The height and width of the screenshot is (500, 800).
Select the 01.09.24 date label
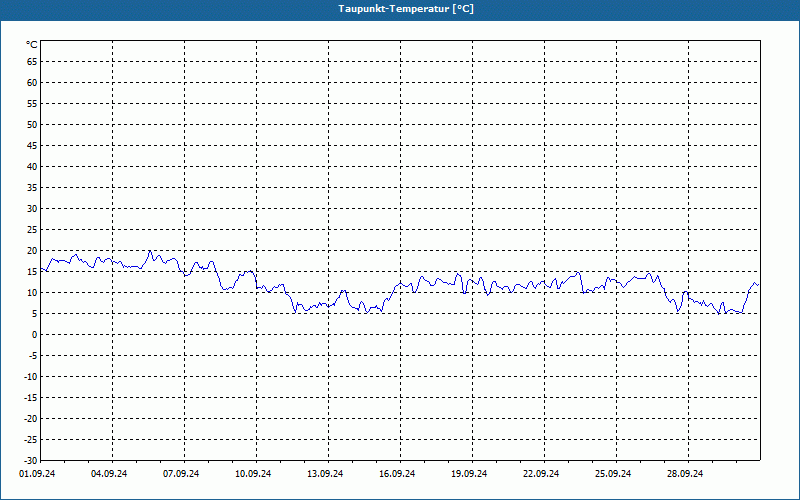37,474
